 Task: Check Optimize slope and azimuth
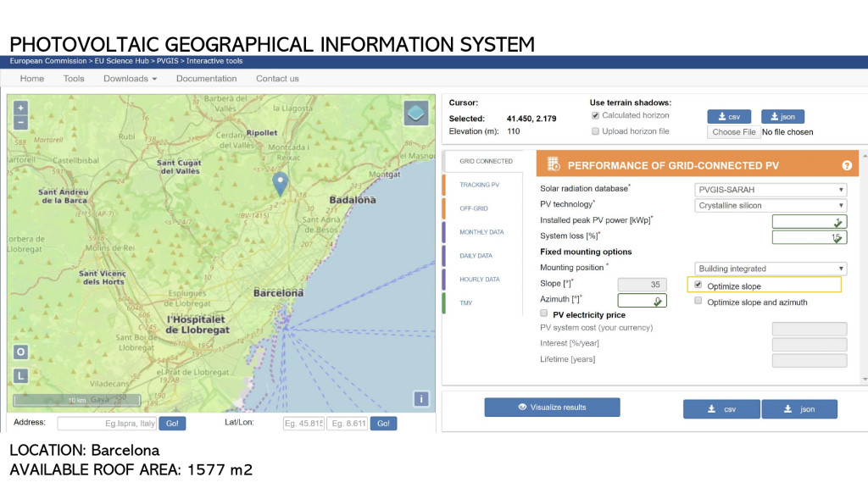(698, 302)
